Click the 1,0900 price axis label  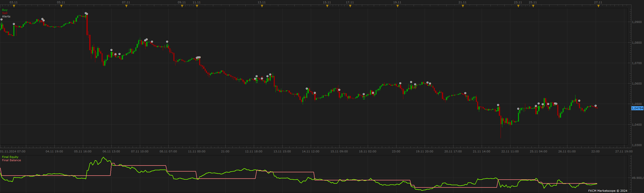coord(637,22)
